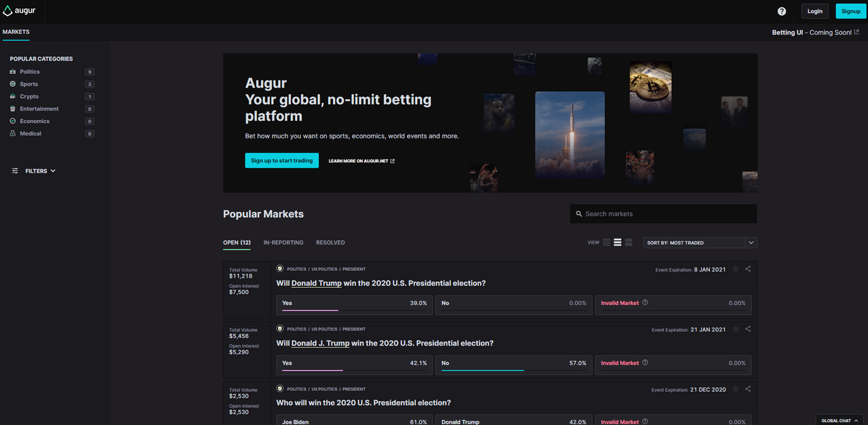Click the shield icon on first market
Viewport: 868px width, 425px height.
[x=280, y=269]
